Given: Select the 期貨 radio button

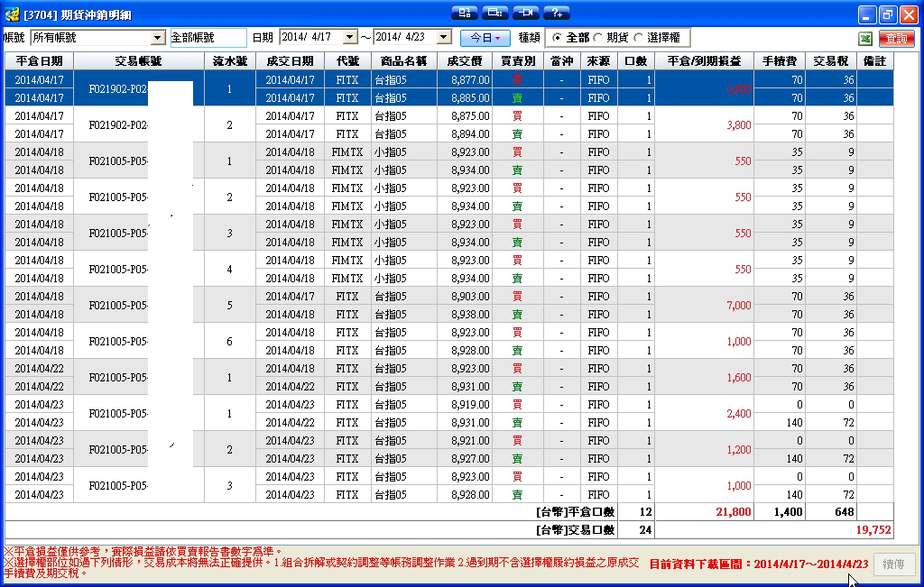Looking at the screenshot, I should [597, 38].
